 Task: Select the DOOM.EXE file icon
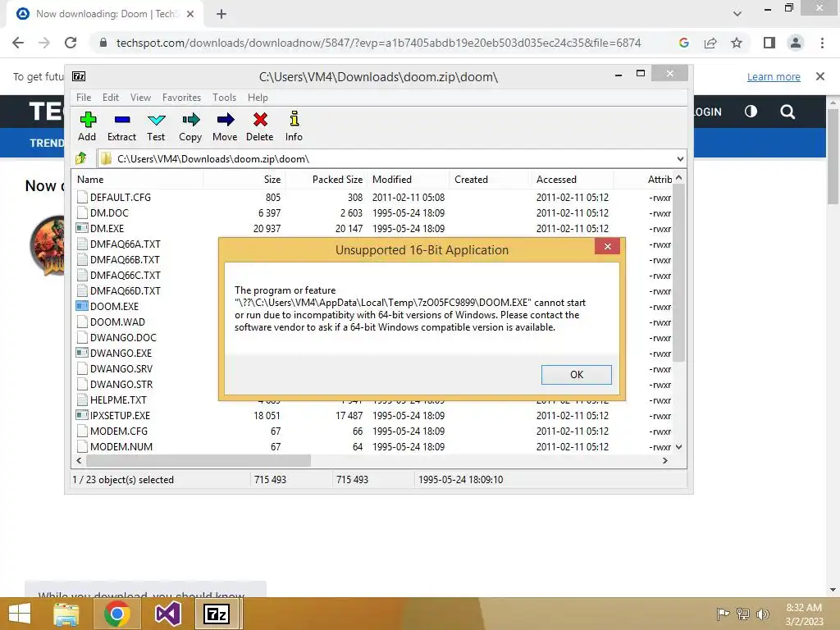[x=81, y=306]
